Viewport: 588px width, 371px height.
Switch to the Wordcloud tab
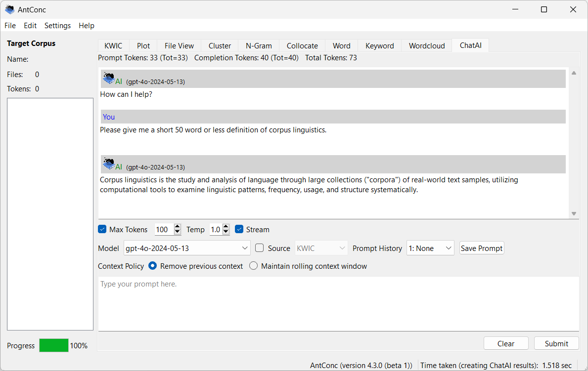[426, 45]
